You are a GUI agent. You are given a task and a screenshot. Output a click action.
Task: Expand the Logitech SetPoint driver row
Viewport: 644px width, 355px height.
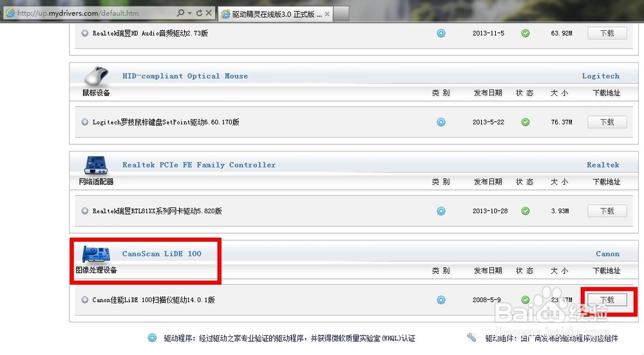coord(84,122)
